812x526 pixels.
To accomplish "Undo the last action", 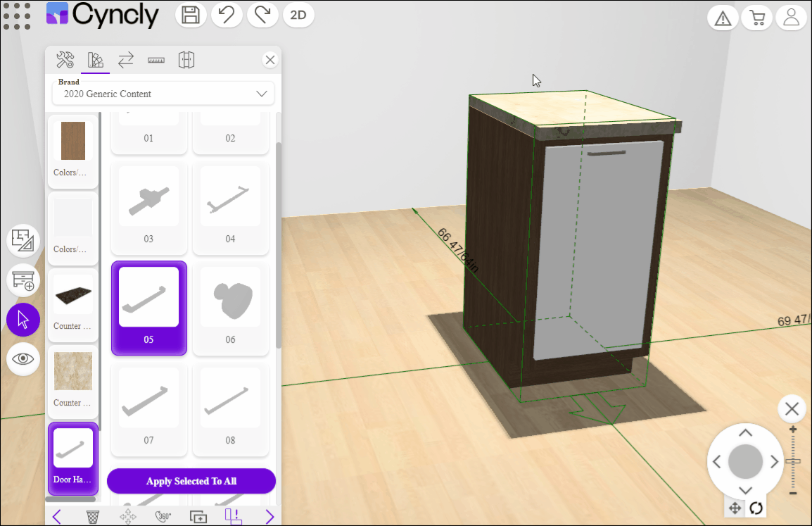I will pyautogui.click(x=227, y=15).
